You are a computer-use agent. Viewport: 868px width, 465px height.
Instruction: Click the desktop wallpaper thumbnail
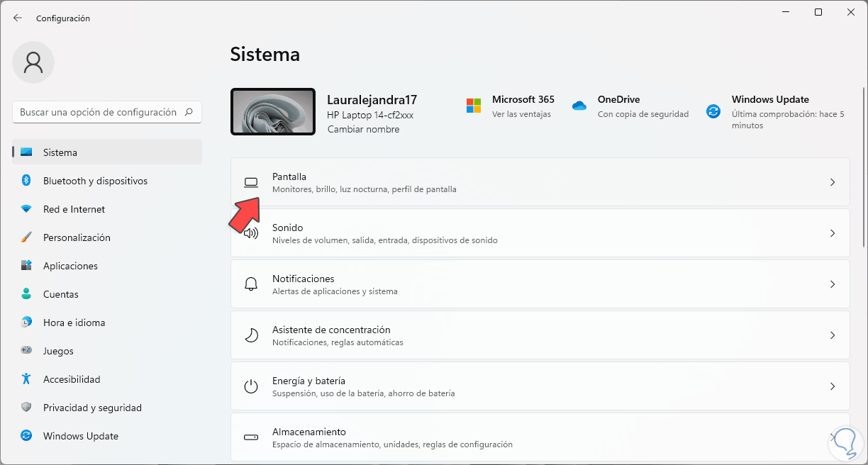coord(273,111)
